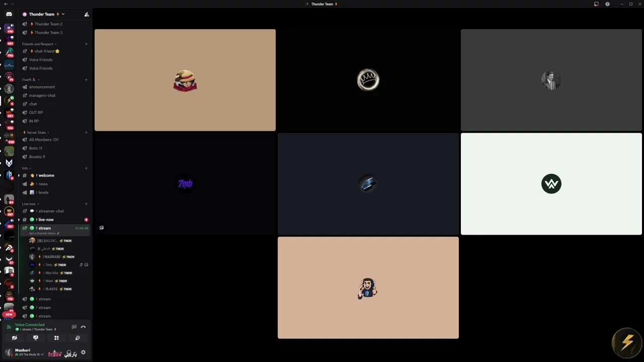This screenshot has width=644, height=362.
Task: Toggle noise suppression in Voice Connected panel
Action: click(74, 327)
